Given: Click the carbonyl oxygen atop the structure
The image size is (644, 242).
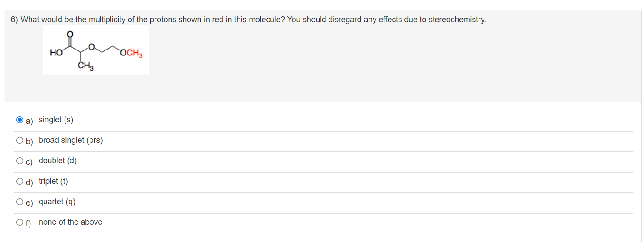Looking at the screenshot, I should point(70,34).
